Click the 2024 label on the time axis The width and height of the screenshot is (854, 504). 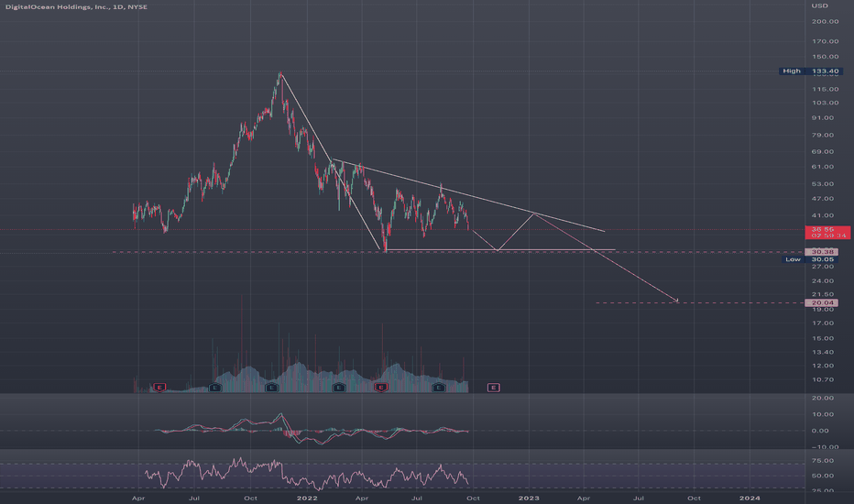coord(750,498)
